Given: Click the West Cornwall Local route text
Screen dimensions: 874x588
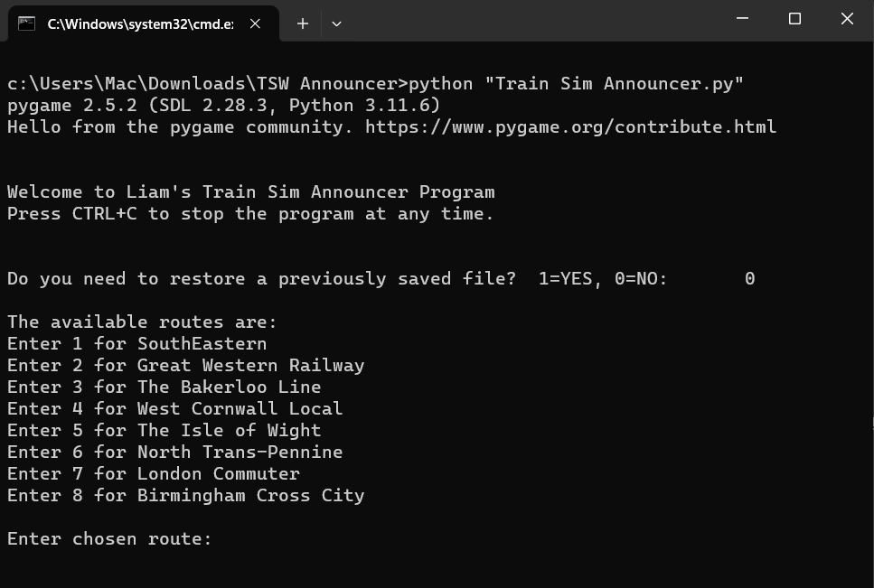Looking at the screenshot, I should (174, 409).
